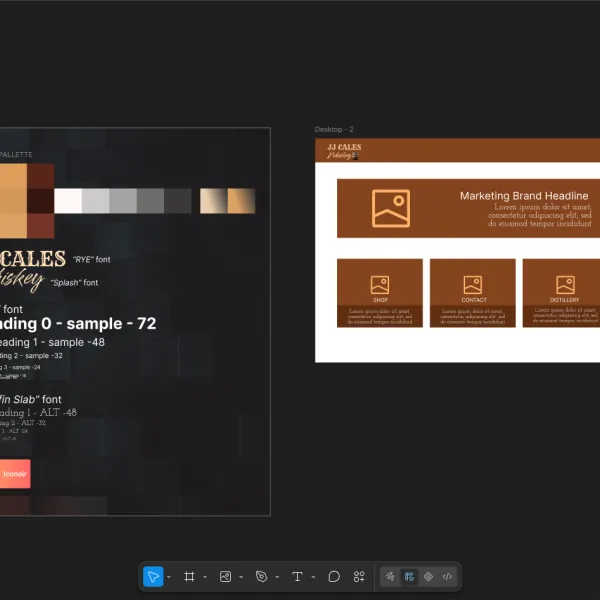This screenshot has width=600, height=600.
Task: Select the 'Marketing Brand Headline' text
Action: pos(524,196)
